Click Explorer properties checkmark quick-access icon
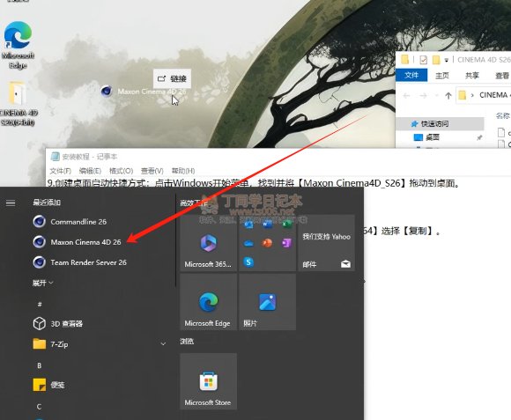The height and width of the screenshot is (420, 511). tap(423, 60)
